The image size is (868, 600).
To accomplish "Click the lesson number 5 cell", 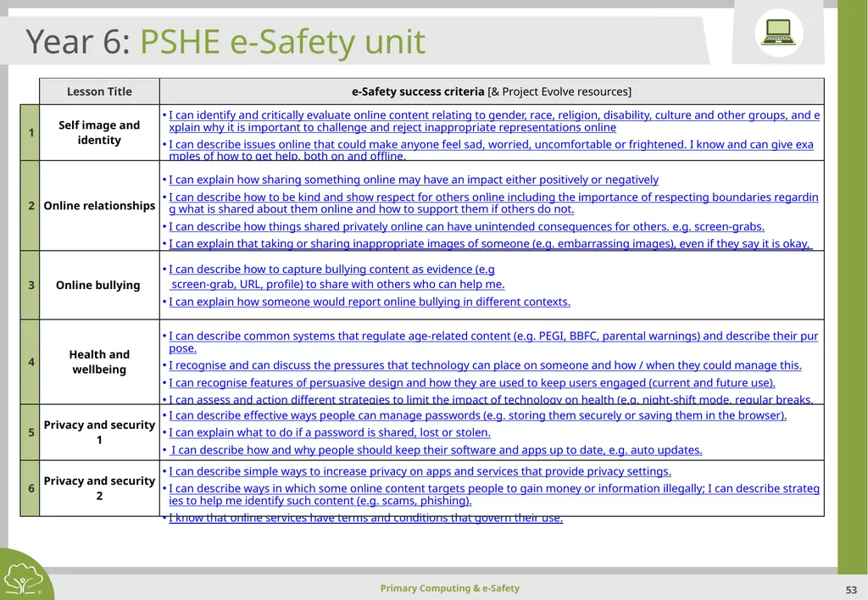I will [x=31, y=432].
